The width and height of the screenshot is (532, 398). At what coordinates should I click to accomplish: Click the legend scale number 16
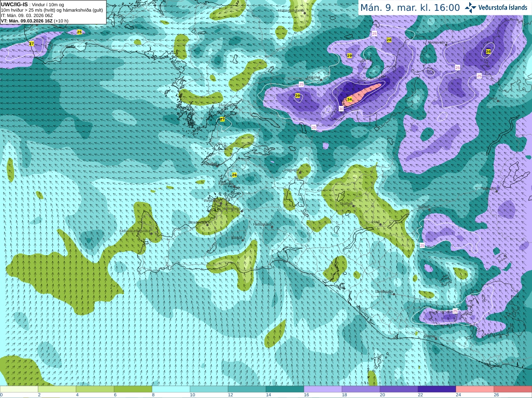point(306,395)
